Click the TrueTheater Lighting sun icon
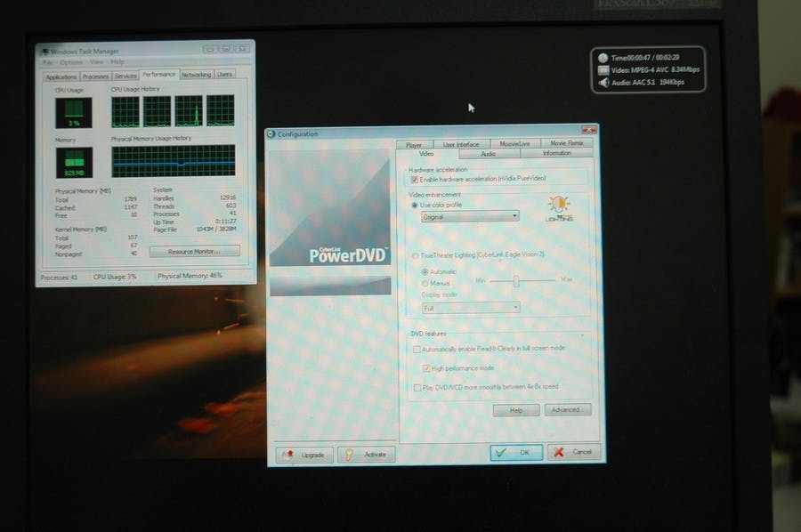Image resolution: width=801 pixels, height=532 pixels. pyautogui.click(x=558, y=205)
